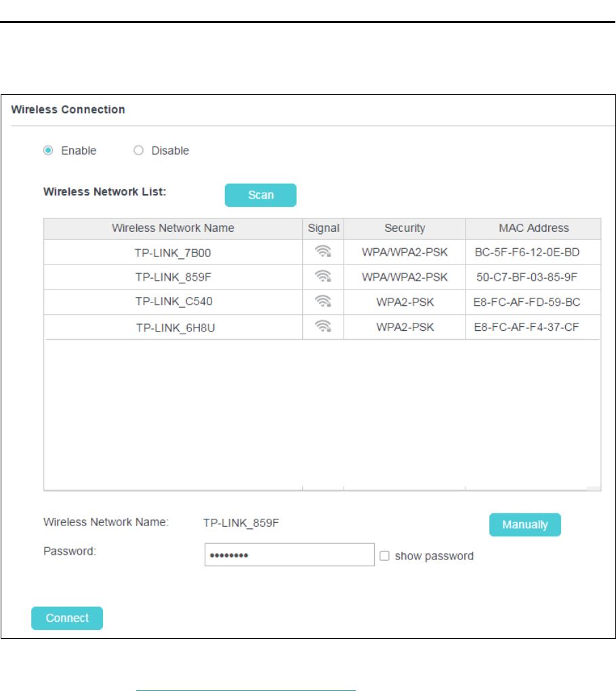Click the Wireless Network Name column header
Viewport: 616px width, 691px height.
173,229
